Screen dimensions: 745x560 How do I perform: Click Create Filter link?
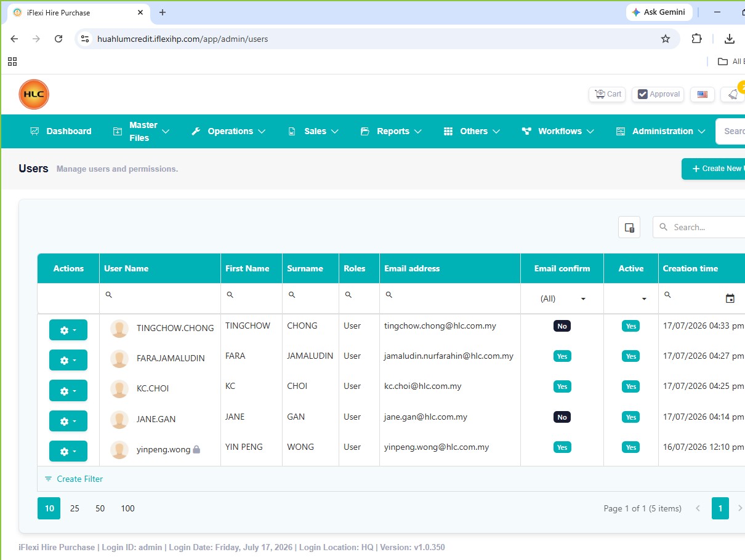coord(74,479)
